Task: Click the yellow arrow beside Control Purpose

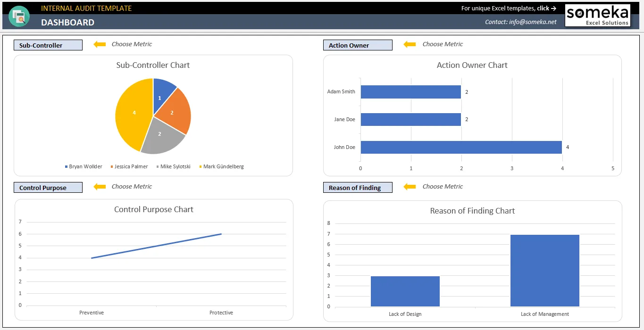Action: click(100, 187)
